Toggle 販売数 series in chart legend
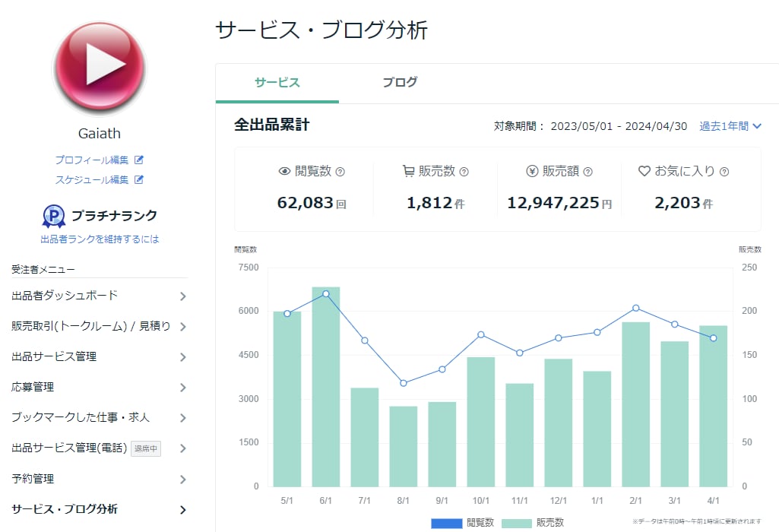The width and height of the screenshot is (779, 532). coord(533,523)
